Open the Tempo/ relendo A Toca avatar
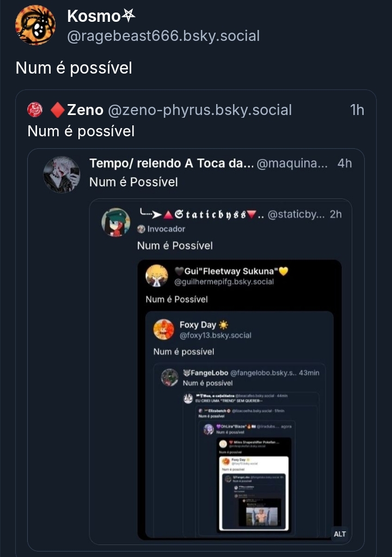Viewport: 392px width, 557px height. click(x=62, y=174)
